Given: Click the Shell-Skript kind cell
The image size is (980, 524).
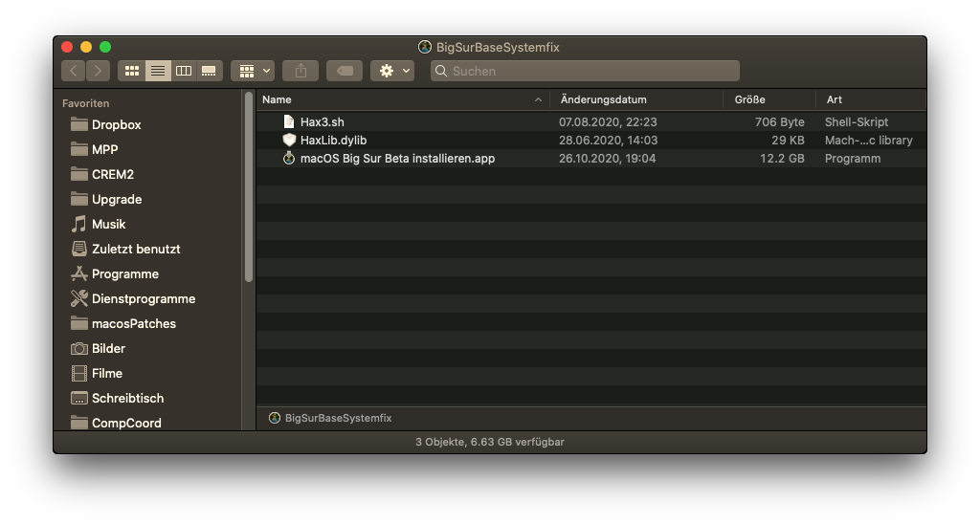Looking at the screenshot, I should point(857,121).
